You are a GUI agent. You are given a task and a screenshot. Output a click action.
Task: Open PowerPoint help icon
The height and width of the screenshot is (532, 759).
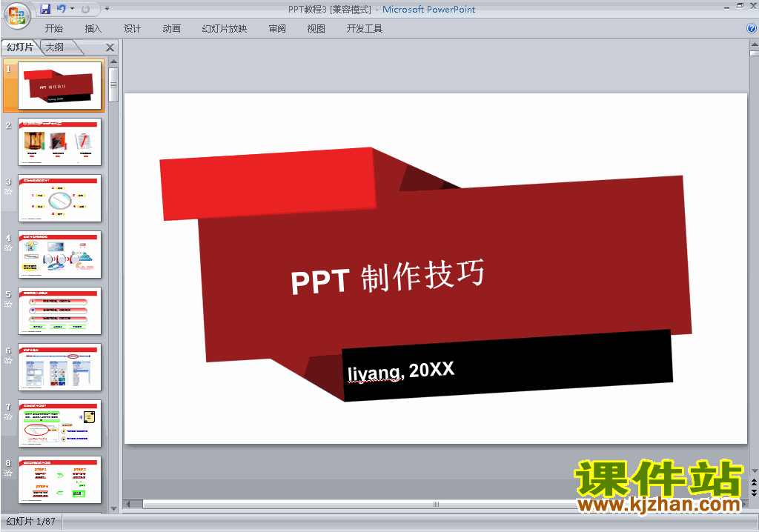point(752,29)
